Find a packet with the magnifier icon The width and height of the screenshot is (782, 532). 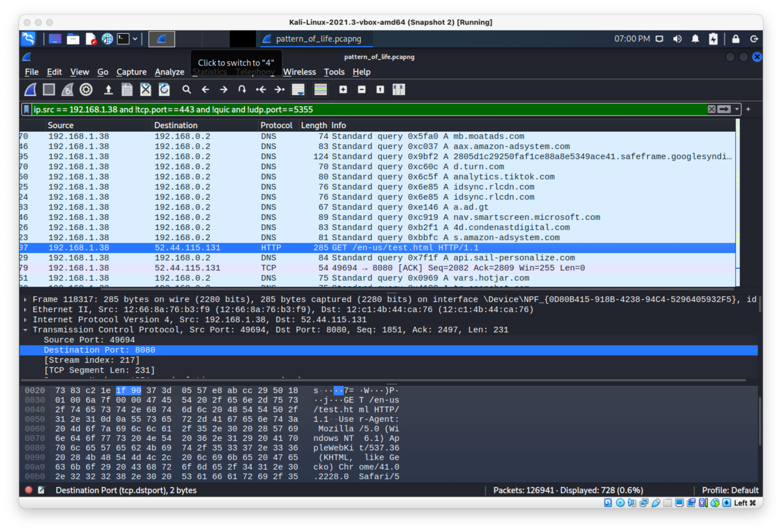(x=186, y=89)
